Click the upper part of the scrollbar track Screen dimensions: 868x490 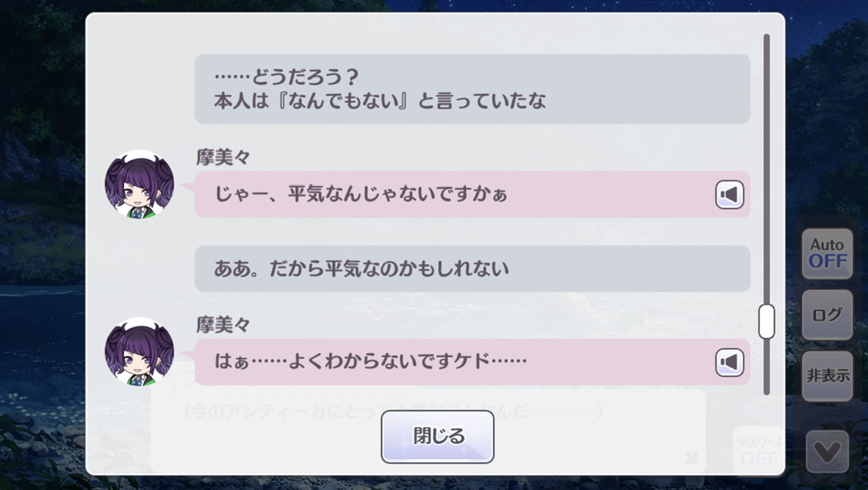(x=766, y=136)
